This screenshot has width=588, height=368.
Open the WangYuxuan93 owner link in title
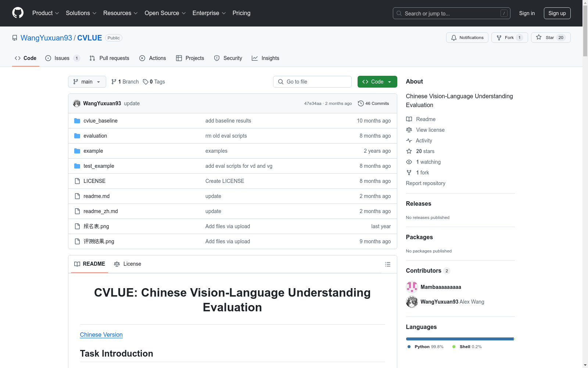[x=46, y=38]
